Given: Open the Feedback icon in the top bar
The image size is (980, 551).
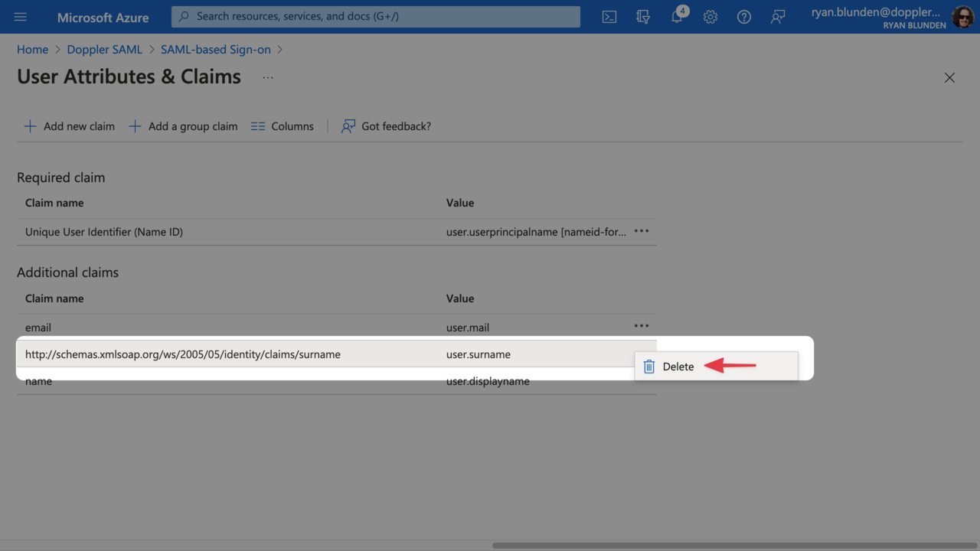Looking at the screenshot, I should [778, 17].
